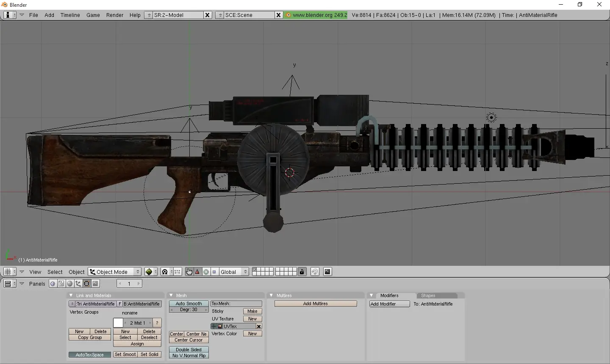The width and height of the screenshot is (610, 364).
Task: Click the current frame number field
Action: point(129,284)
